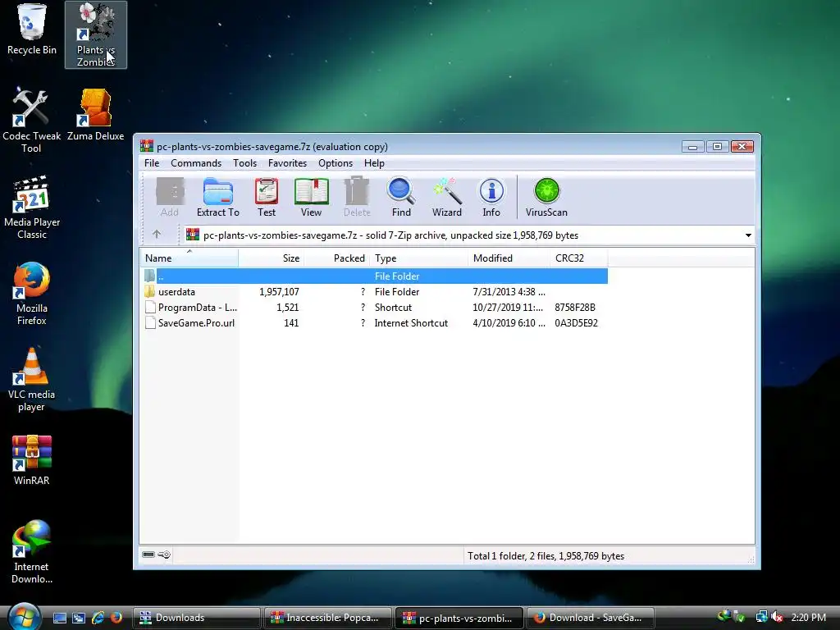Run the Test archive tool
Screen dimensions: 840x630
pos(267,197)
